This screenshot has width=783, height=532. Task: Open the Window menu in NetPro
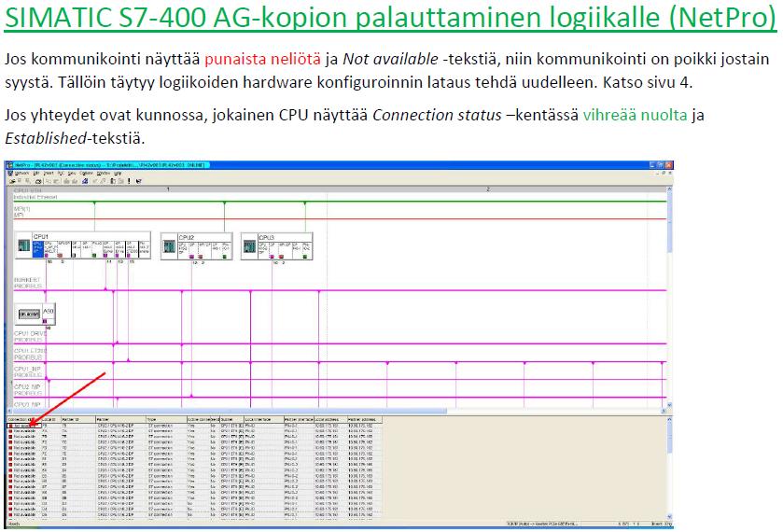pyautogui.click(x=103, y=173)
